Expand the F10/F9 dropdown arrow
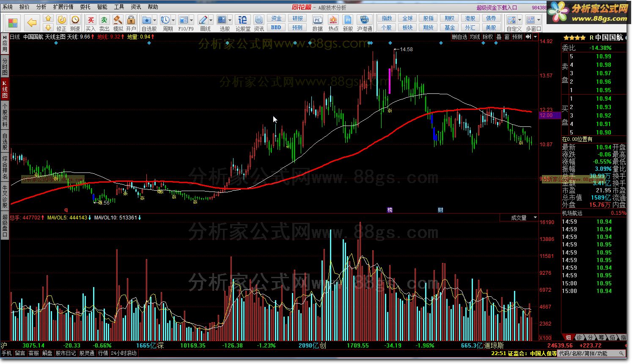The image size is (632, 364). [192, 20]
